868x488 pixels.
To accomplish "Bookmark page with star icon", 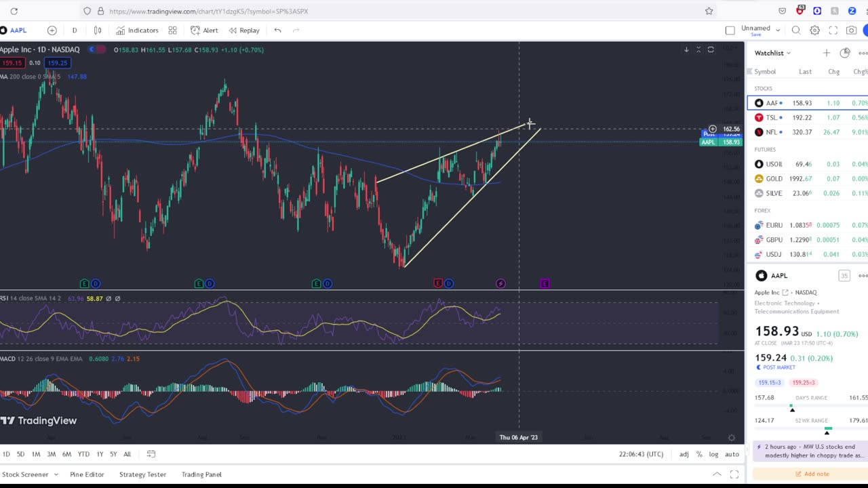I will click(x=709, y=11).
